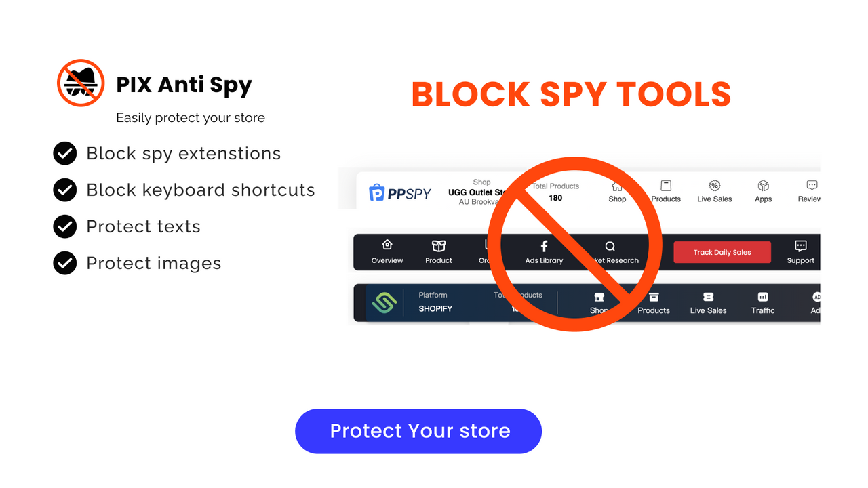Click the PIX Anti Spy tooth logo
Screen dimensions: 868x488
click(x=80, y=82)
